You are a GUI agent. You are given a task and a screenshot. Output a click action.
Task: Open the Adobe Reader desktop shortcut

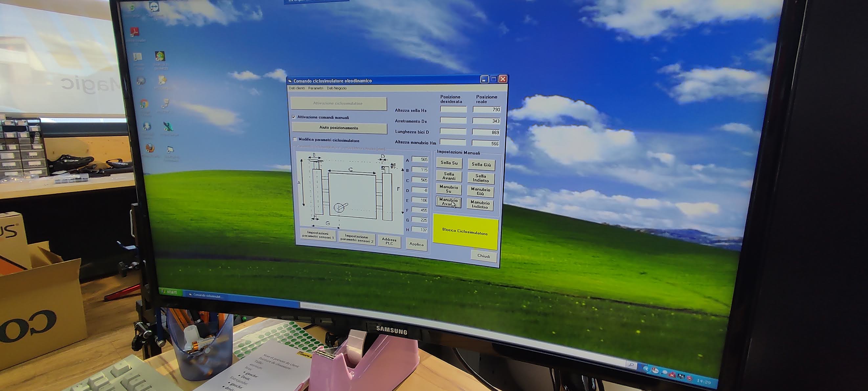(x=135, y=32)
